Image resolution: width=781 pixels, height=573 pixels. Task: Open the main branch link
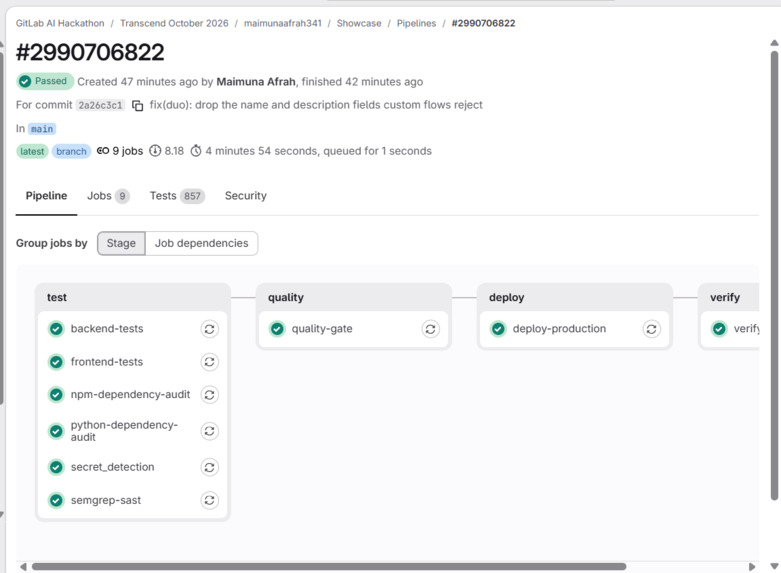[x=42, y=129]
